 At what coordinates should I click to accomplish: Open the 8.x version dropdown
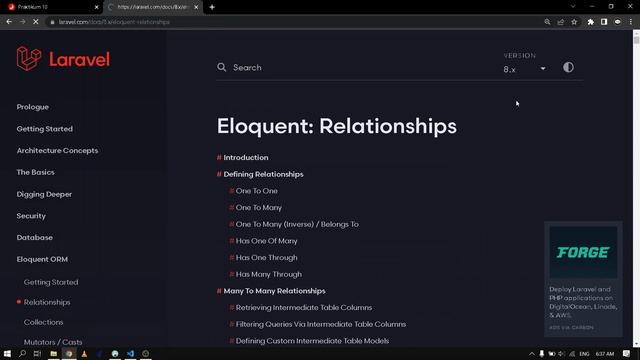pyautogui.click(x=524, y=69)
